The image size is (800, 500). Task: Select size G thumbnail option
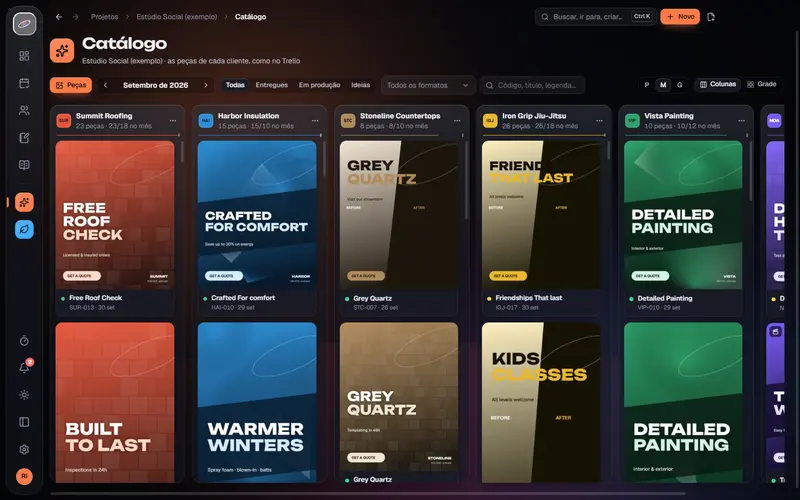[x=680, y=85]
